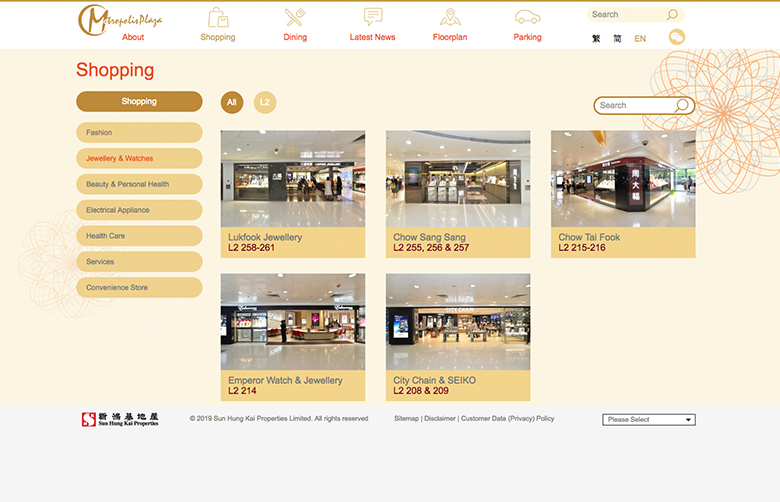Select the Shopping sidebar heading button
Viewport: 780px width, 502px height.
tap(139, 101)
